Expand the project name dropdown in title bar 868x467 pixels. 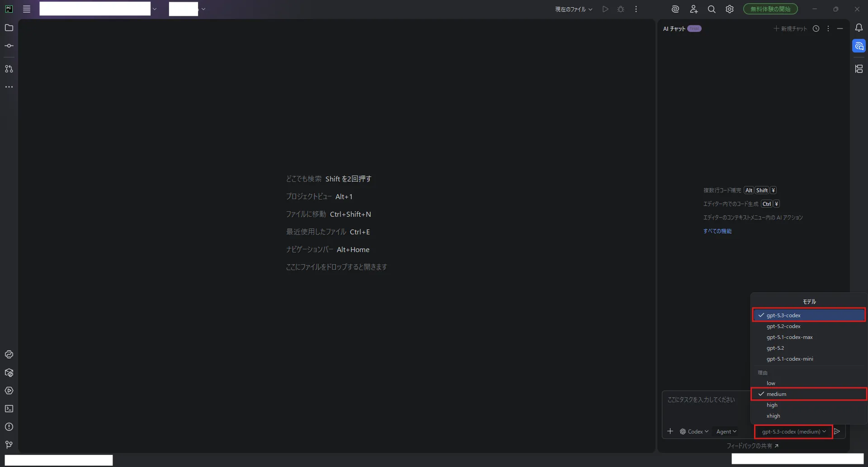(155, 9)
